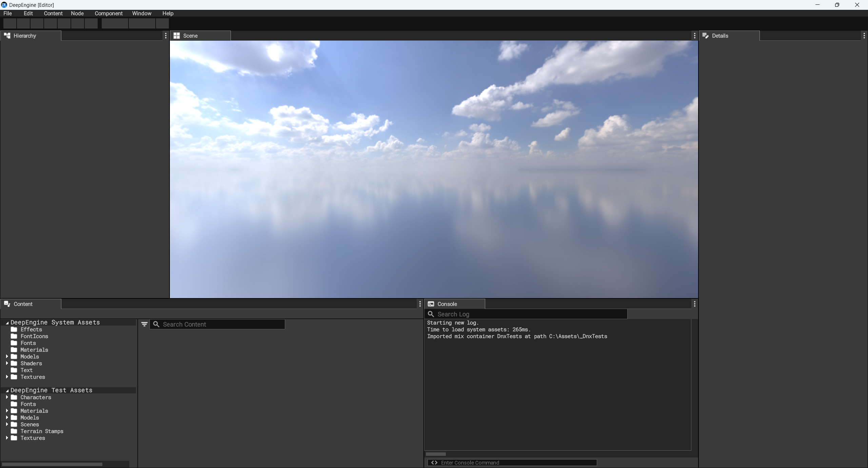Switch to the Details tab
The image size is (868, 468).
729,36
